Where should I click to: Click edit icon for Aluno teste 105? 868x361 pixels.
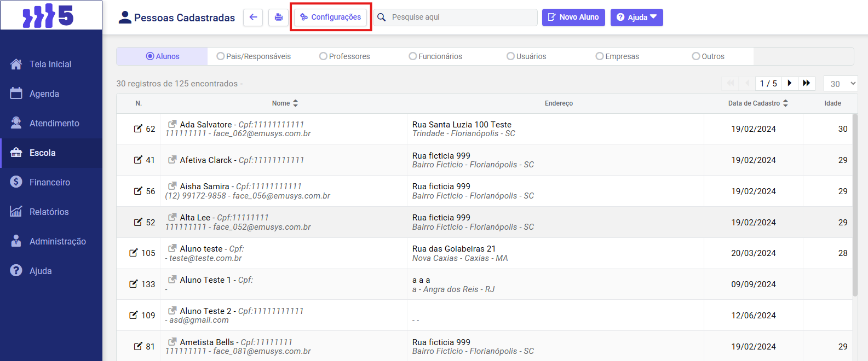pyautogui.click(x=134, y=253)
